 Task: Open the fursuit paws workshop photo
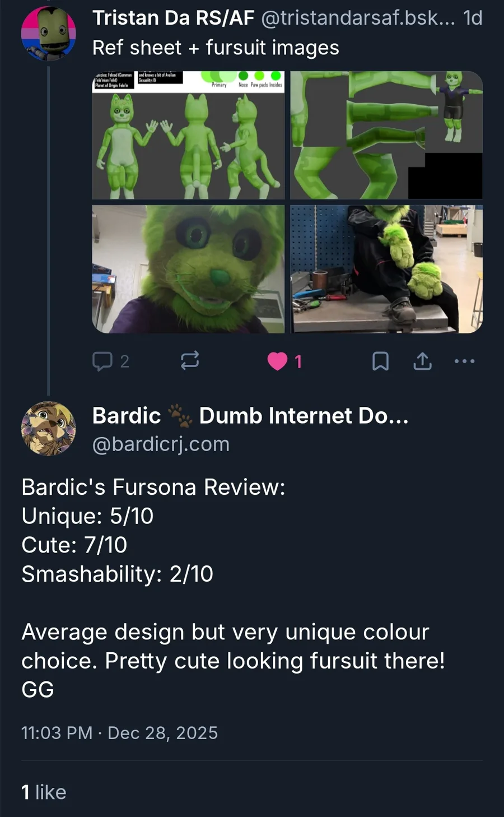click(386, 269)
